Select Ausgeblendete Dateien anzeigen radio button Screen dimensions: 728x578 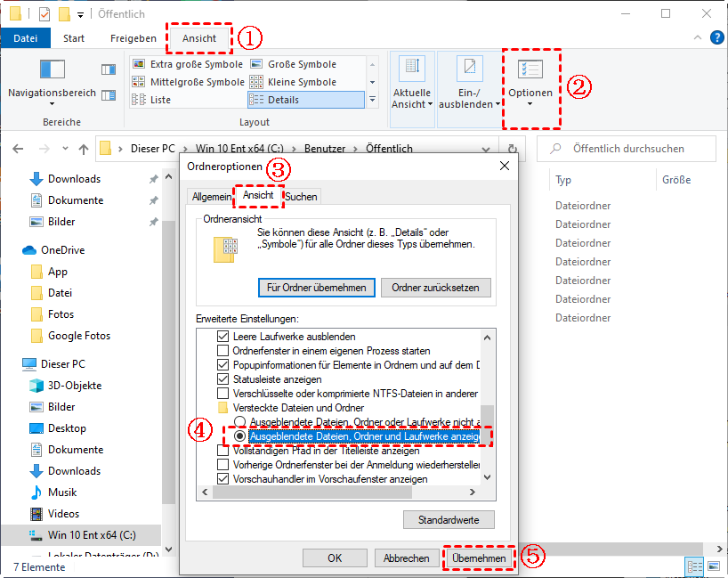tap(239, 436)
